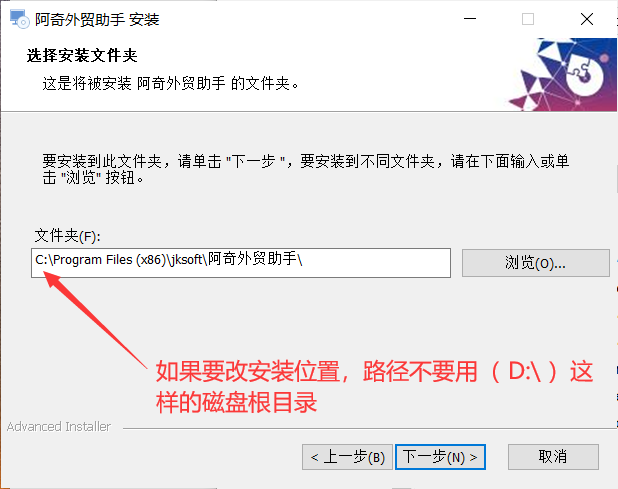Click the installer icon in the title bar
Viewport: 618px width, 489px height.
[19, 19]
